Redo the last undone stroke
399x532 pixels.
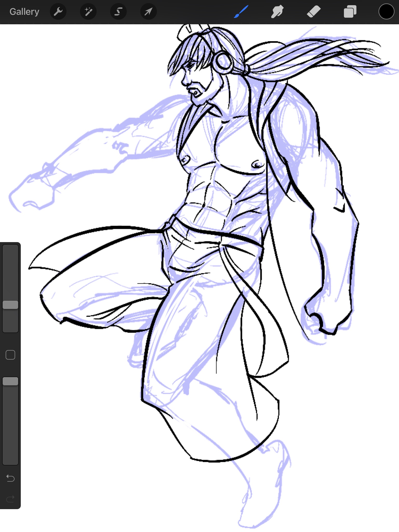(10, 499)
